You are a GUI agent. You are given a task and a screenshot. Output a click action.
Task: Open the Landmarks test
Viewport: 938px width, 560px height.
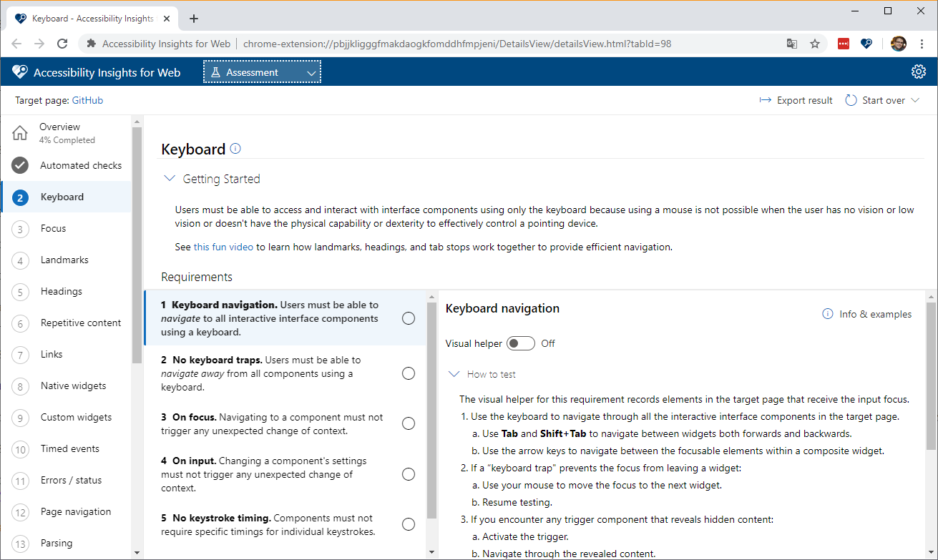[66, 260]
